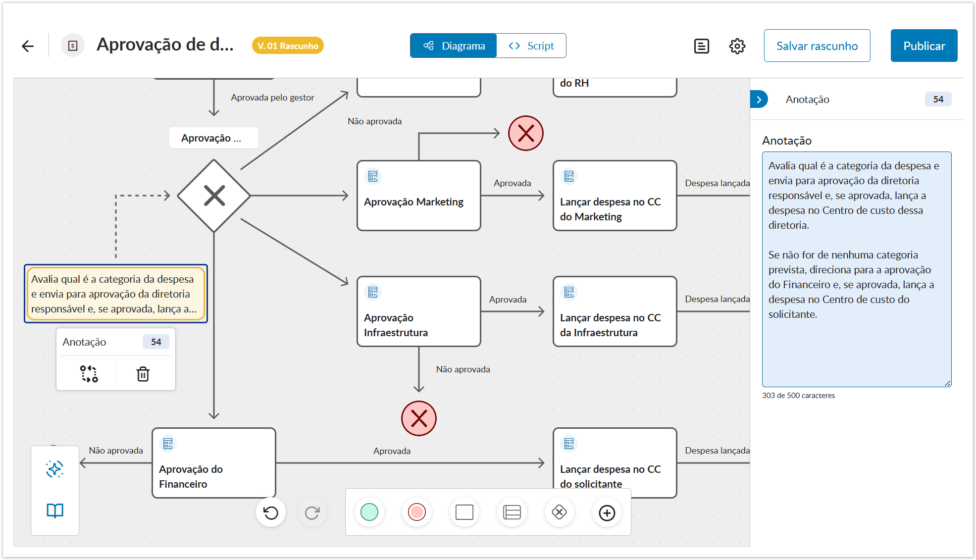The height and width of the screenshot is (560, 976).
Task: Open the notes list icon in the header
Action: pyautogui.click(x=701, y=46)
